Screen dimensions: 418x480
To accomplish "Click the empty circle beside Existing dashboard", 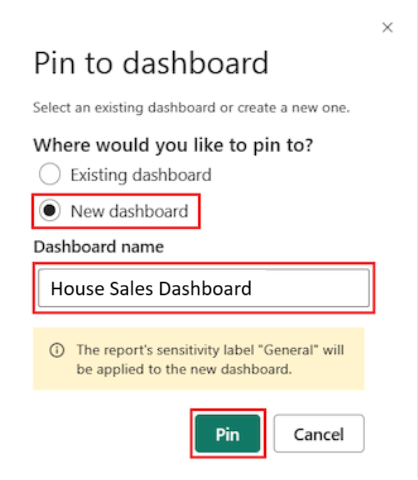I will tap(50, 174).
